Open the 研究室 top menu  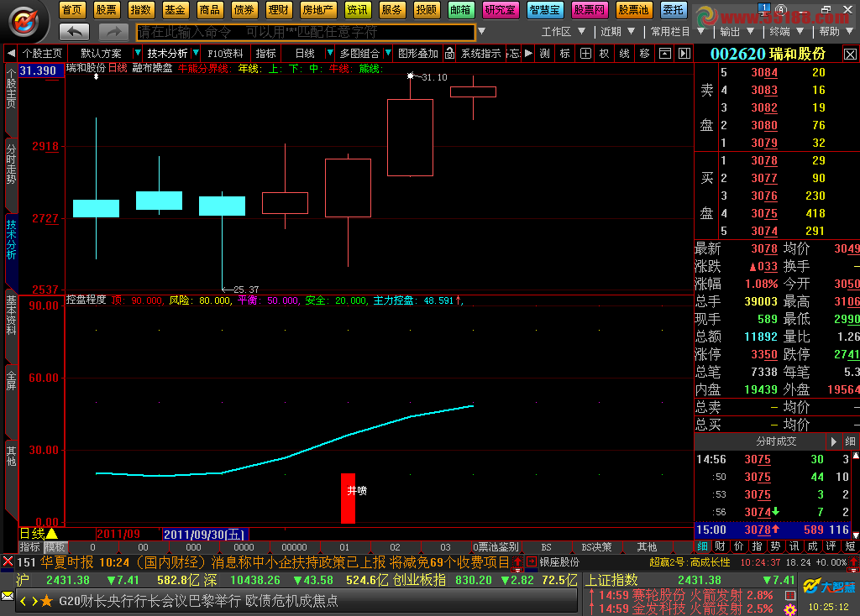[x=501, y=10]
